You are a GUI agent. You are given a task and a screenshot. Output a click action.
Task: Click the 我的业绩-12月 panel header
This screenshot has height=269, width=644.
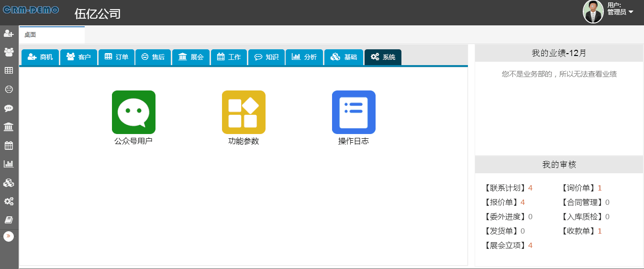559,53
